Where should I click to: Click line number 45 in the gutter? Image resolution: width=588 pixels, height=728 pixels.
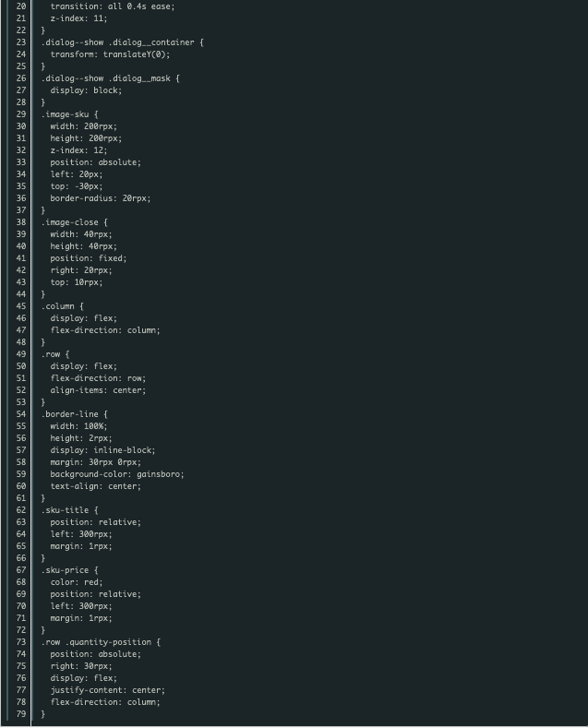coord(21,306)
